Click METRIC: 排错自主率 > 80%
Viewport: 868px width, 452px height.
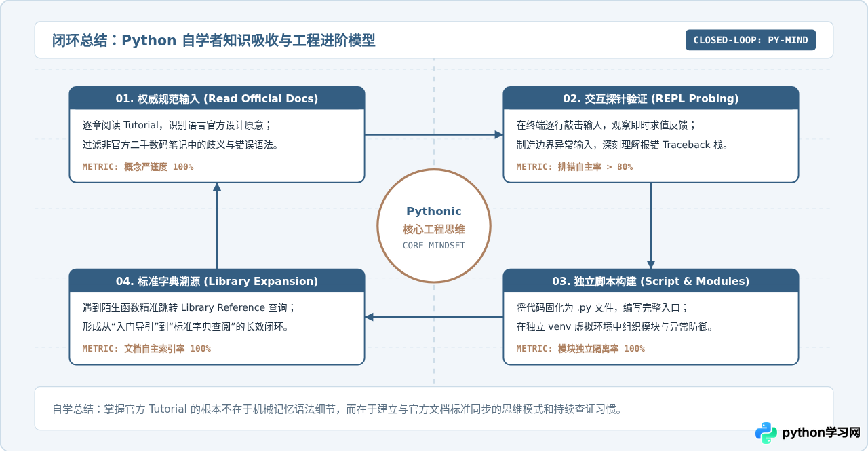[x=574, y=166]
